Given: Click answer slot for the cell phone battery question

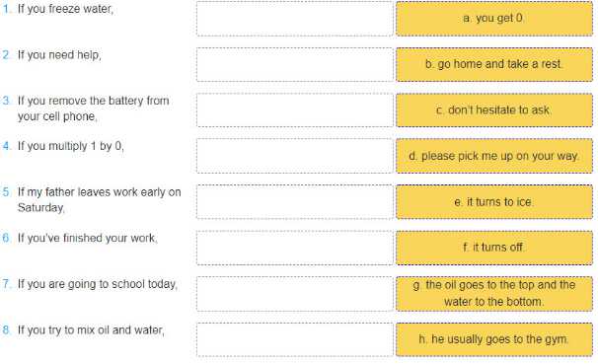Looking at the screenshot, I should click(x=295, y=110).
